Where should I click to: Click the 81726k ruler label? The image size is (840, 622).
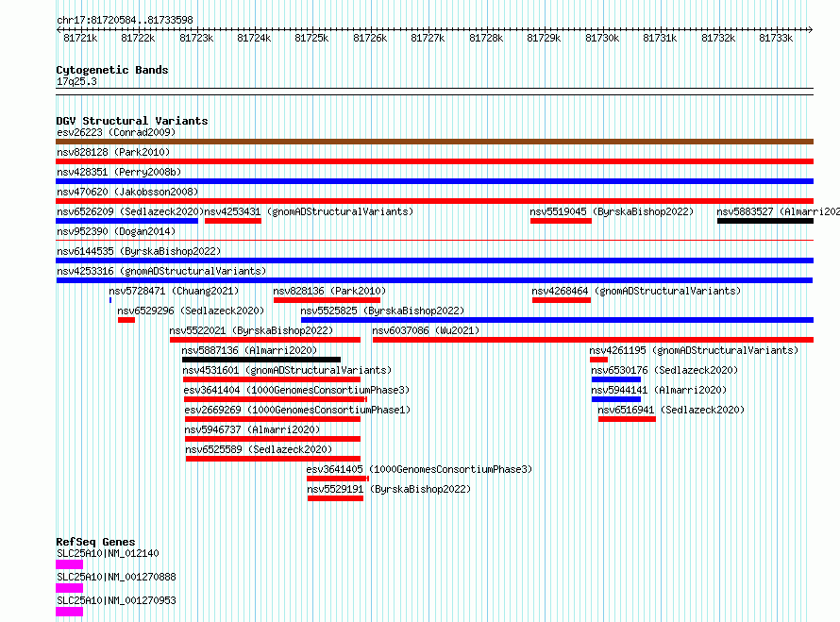tap(370, 38)
